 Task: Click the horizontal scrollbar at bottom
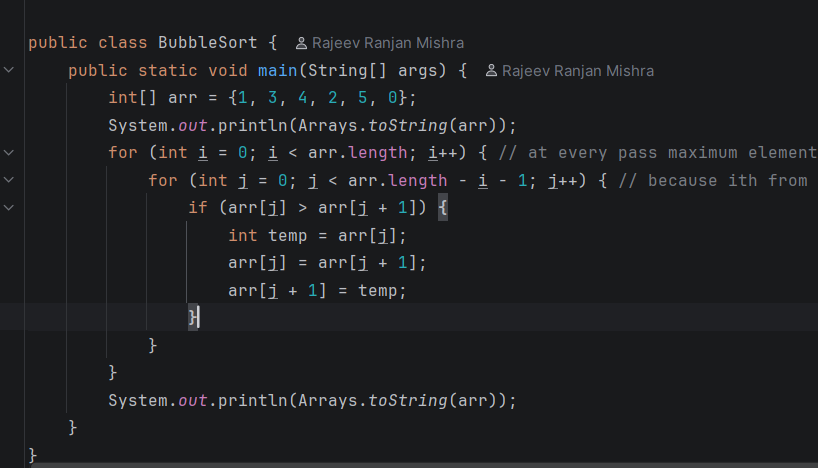pyautogui.click(x=424, y=465)
